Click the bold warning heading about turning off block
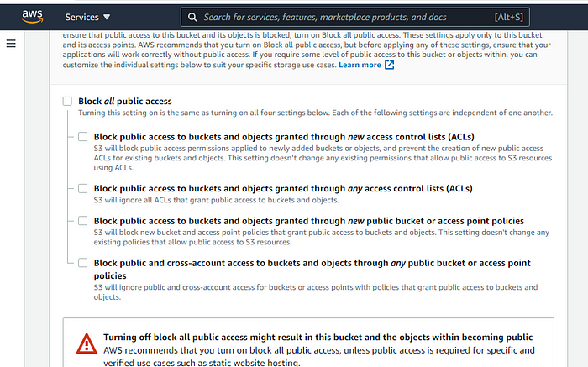Viewport: 588px width, 367px height. 318,337
